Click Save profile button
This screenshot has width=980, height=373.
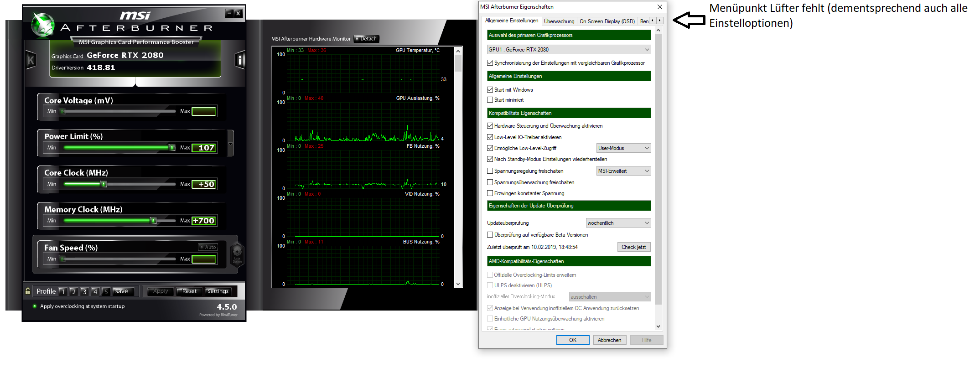124,291
